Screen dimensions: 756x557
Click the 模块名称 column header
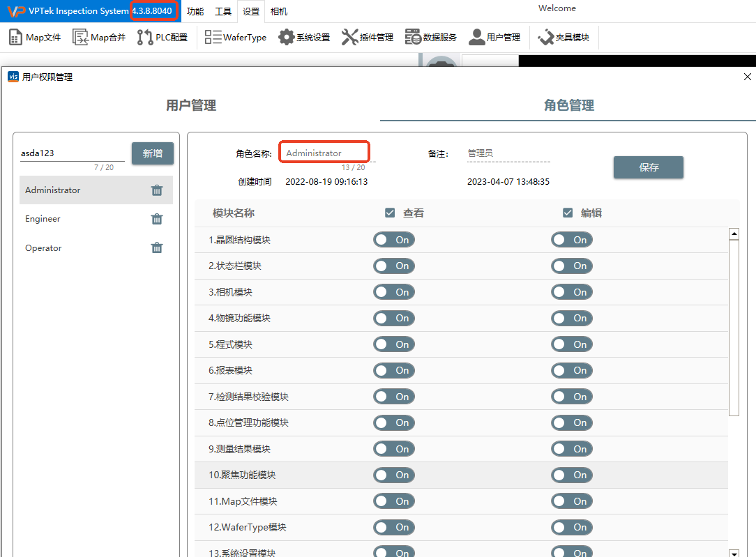click(x=234, y=213)
